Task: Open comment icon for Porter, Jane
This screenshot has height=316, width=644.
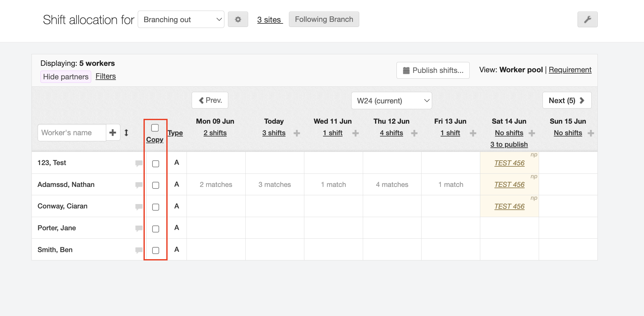Action: [x=139, y=228]
